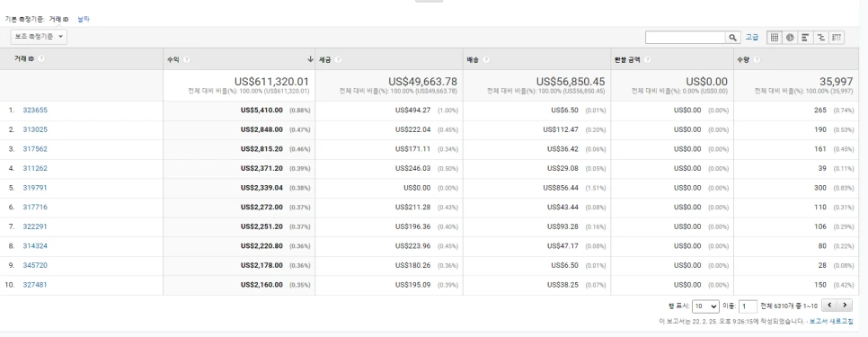Click the help icon next to 배송 header
The height and width of the screenshot is (337, 868).
(x=485, y=60)
